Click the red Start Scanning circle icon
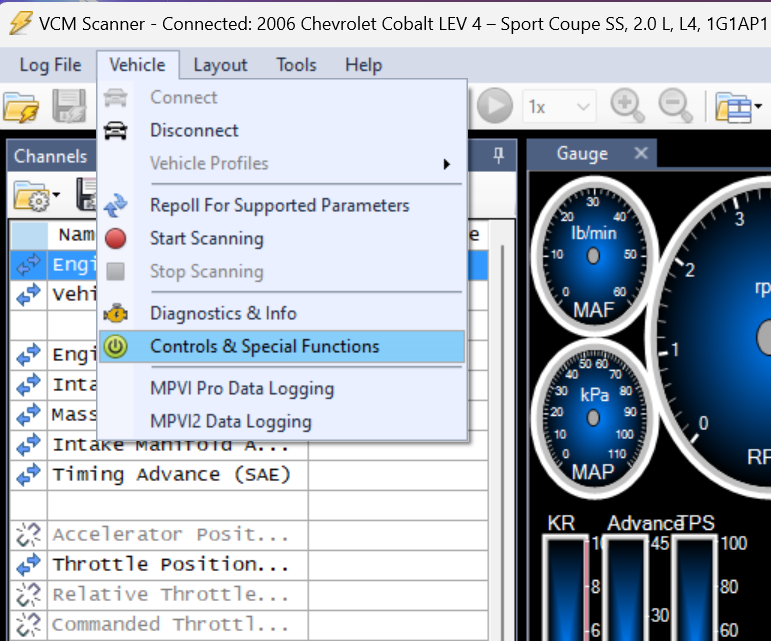 click(116, 238)
